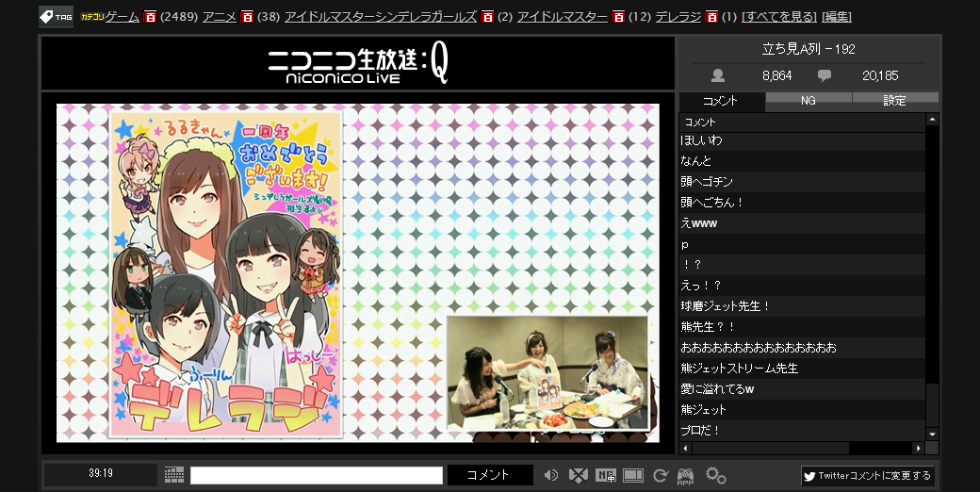Select the プロだ！ comment
980x492 pixels.
[x=802, y=430]
